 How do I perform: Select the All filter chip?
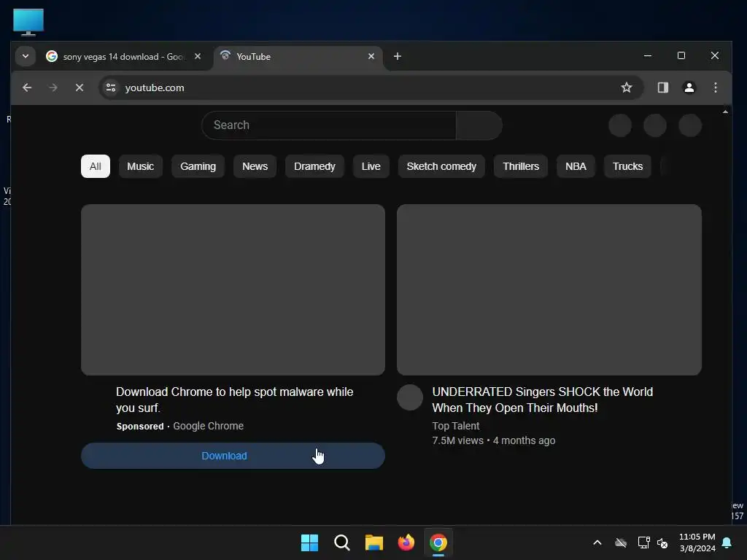96,166
